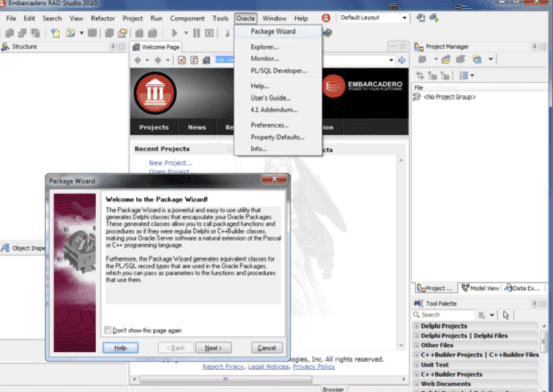Open the Run button dropdown arrow
The image size is (553, 392).
pos(186,33)
